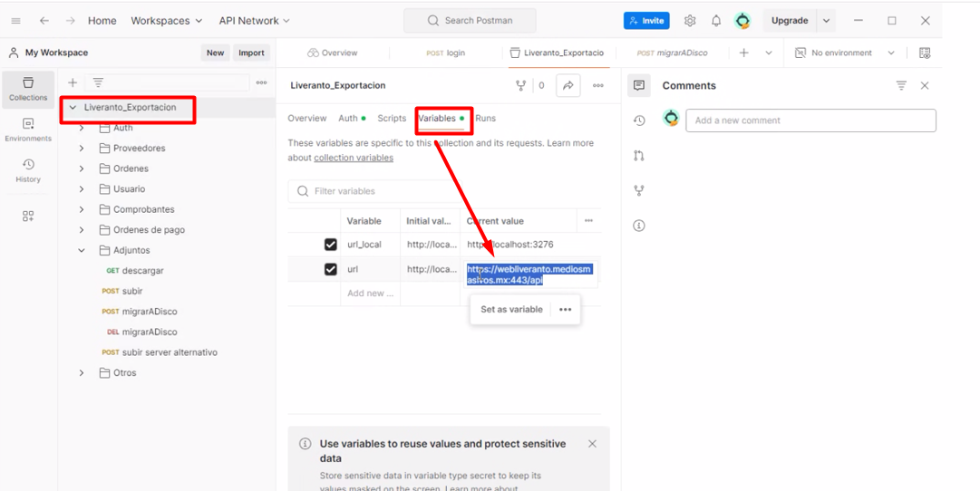Focus the Search Postman field
Viewport: 980px width, 491px height.
[x=470, y=21]
